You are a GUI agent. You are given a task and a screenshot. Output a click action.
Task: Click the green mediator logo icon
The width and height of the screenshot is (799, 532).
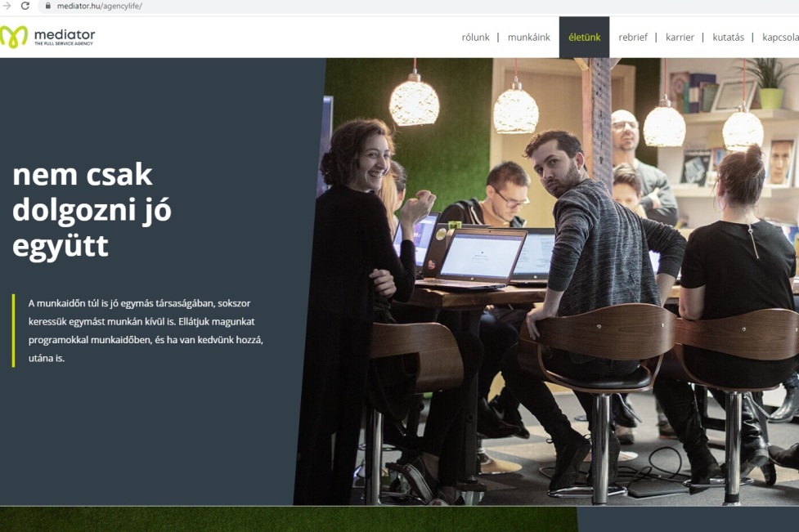point(14,37)
